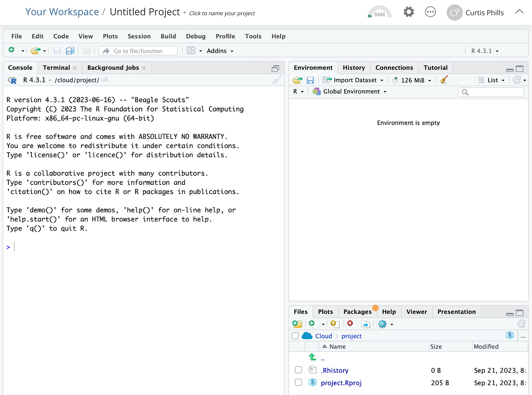Viewport: 532px width, 395px height.
Task: Click the RAM usage gauge
Action: 380,12
